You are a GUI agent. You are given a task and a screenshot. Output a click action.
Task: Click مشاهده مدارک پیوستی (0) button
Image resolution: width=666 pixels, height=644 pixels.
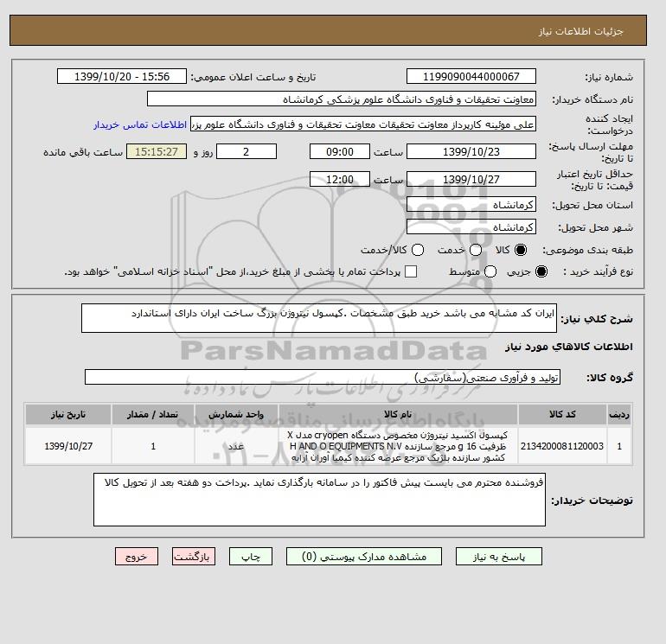364,556
